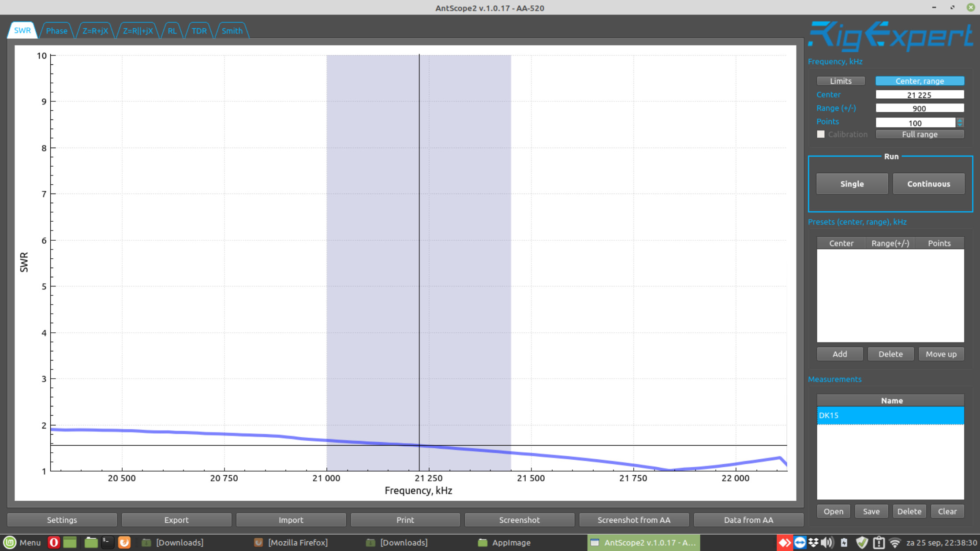The height and width of the screenshot is (551, 980).
Task: Switch frequency mode to Limits
Action: (x=841, y=81)
